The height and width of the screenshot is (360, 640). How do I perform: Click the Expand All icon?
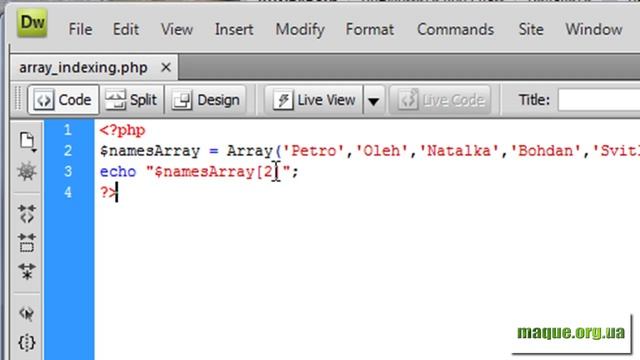pos(27,271)
